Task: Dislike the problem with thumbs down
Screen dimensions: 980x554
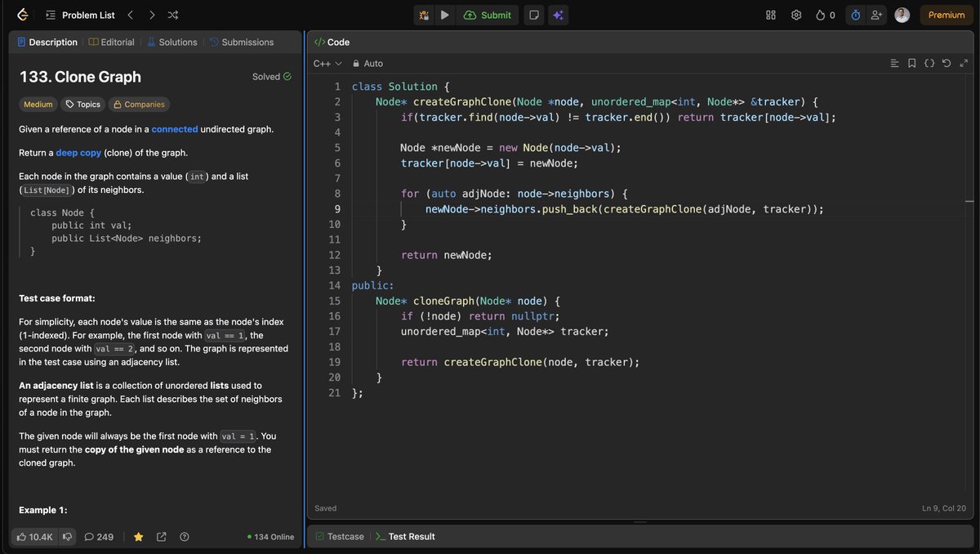Action: [67, 537]
